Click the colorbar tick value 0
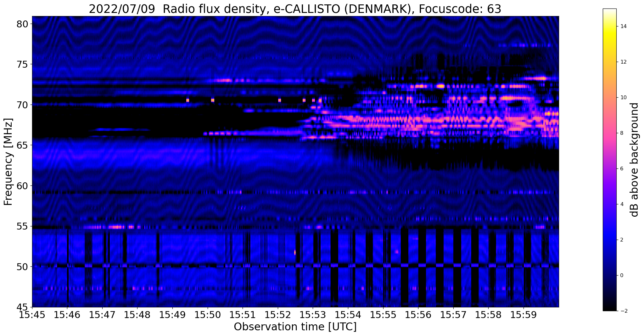644x336 pixels. pos(622,276)
